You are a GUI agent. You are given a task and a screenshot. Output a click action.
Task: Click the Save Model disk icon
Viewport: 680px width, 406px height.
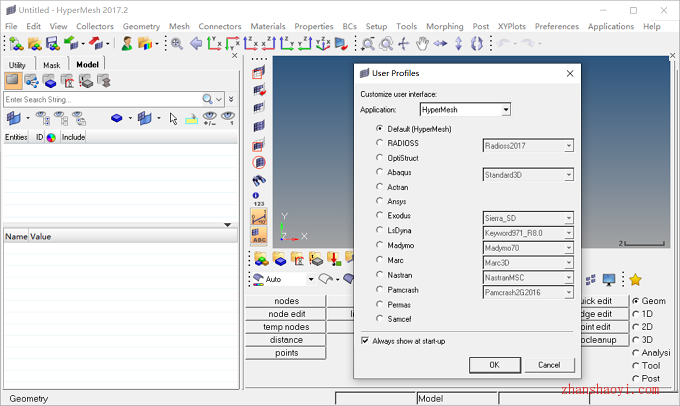click(x=53, y=43)
